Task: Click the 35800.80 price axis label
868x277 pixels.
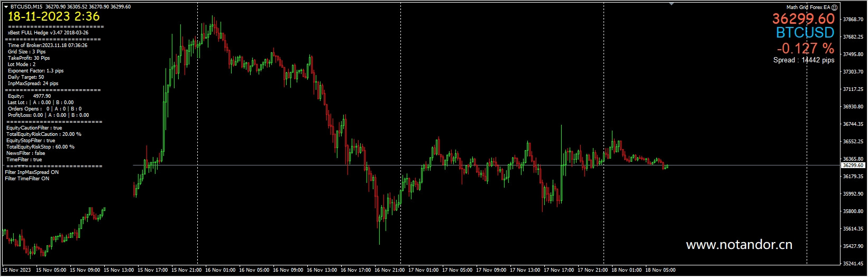Action: pos(853,211)
